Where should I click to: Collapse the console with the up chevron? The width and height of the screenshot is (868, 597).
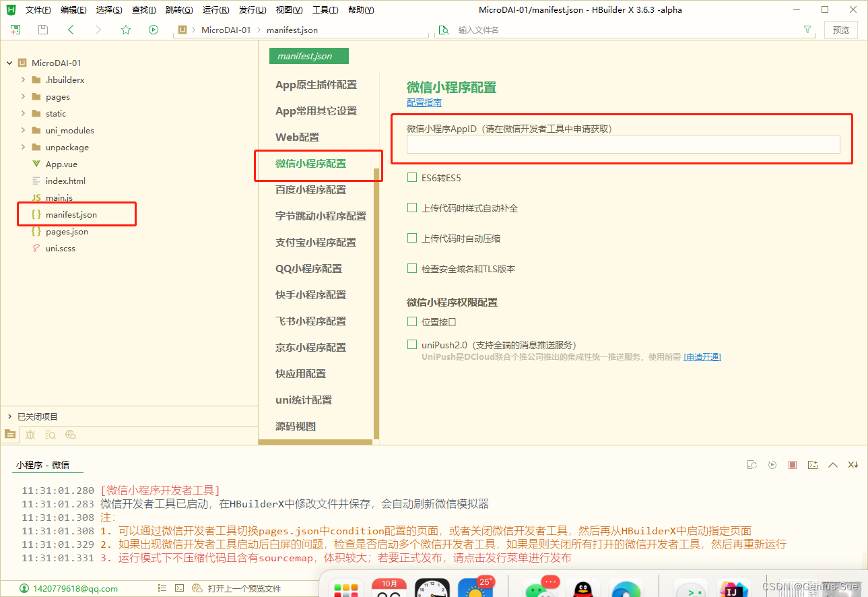coord(833,465)
